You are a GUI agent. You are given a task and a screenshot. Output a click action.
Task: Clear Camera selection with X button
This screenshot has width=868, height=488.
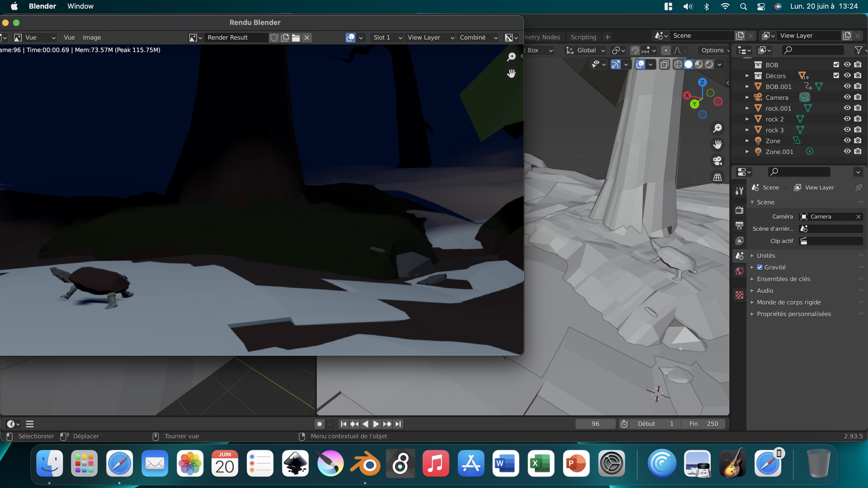click(x=858, y=217)
